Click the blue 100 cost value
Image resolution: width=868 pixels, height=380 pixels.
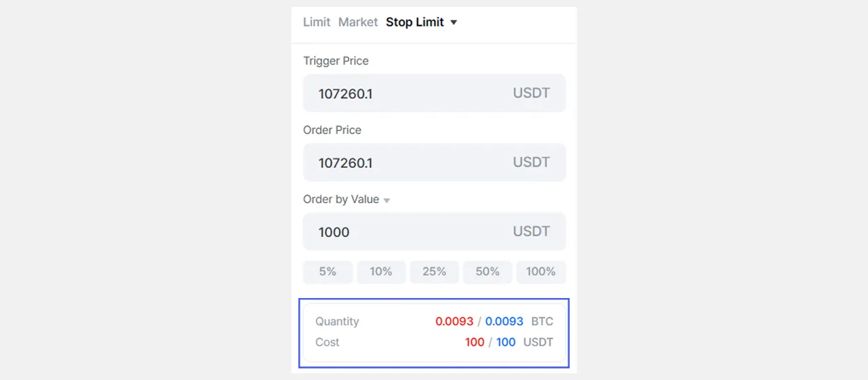point(506,342)
